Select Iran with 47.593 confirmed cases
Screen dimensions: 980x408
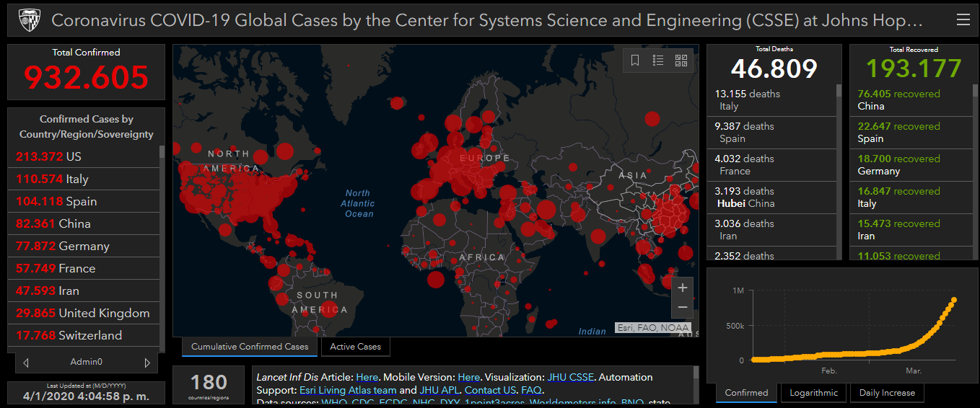click(84, 291)
